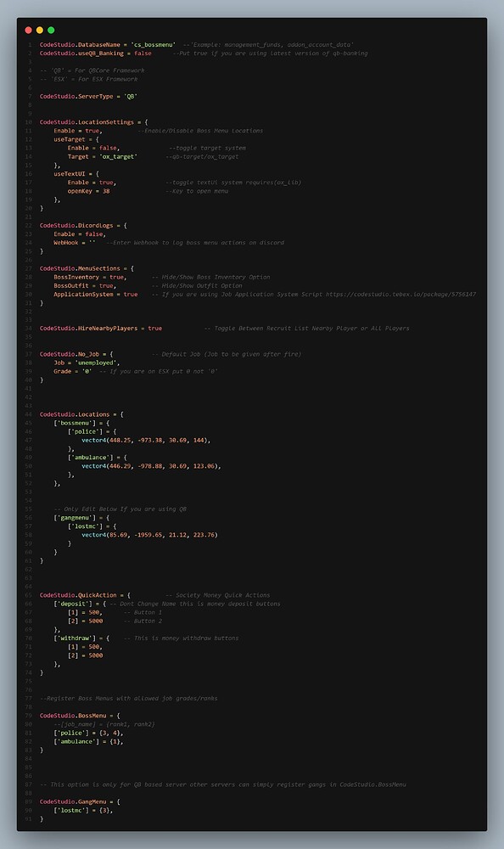Click the vector4 with heading 223.76
This screenshot has height=849, width=504.
coord(149,535)
